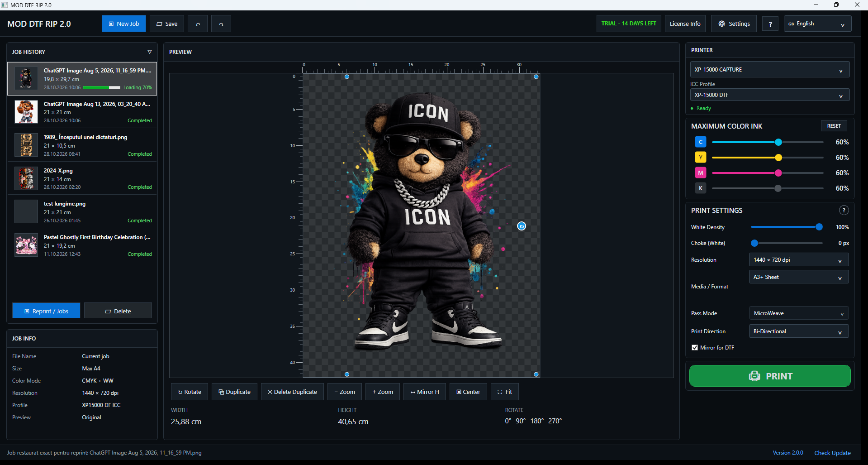Click the Save button
The width and height of the screenshot is (868, 465).
click(167, 24)
